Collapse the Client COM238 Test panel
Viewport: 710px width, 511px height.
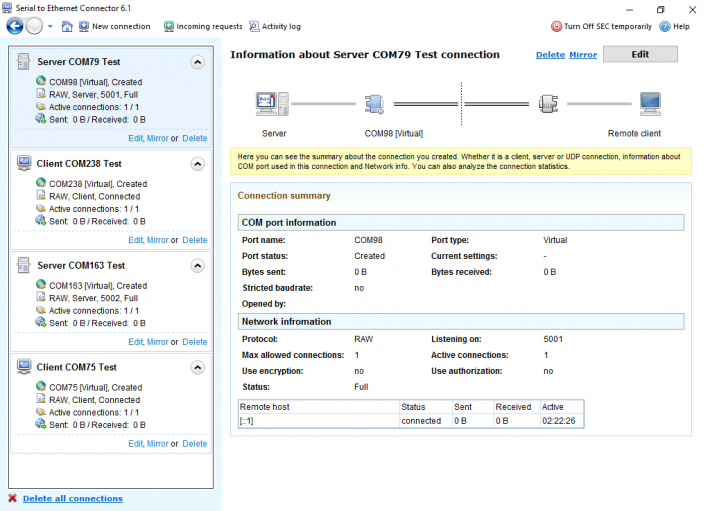pos(197,164)
